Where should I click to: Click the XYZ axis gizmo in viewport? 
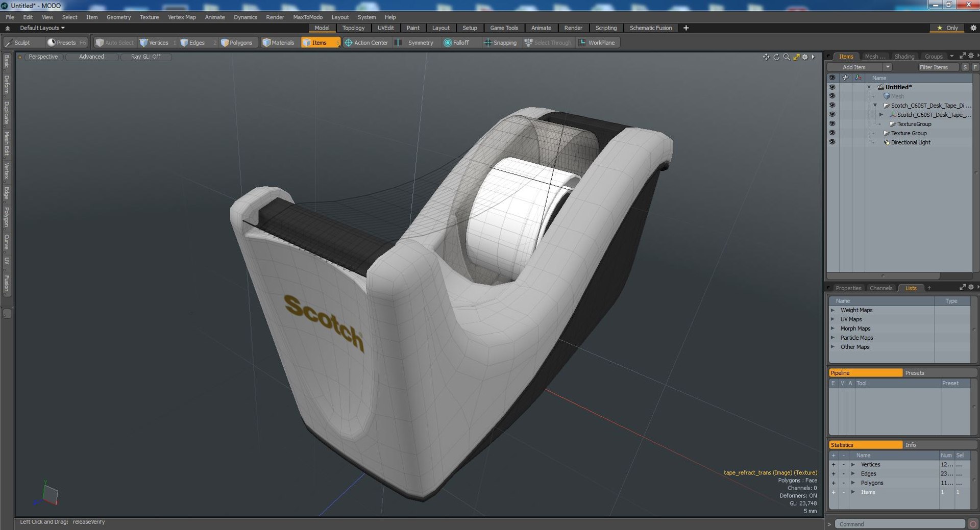(x=47, y=494)
